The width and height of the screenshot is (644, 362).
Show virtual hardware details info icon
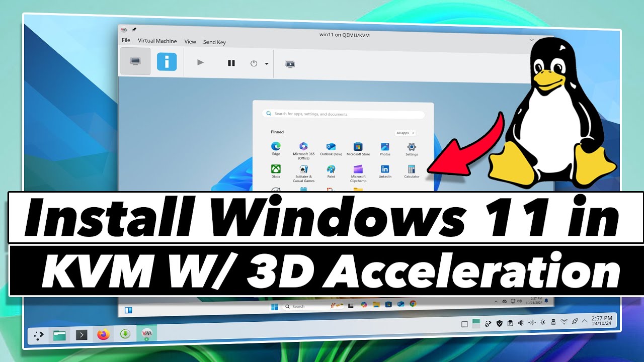coord(167,62)
